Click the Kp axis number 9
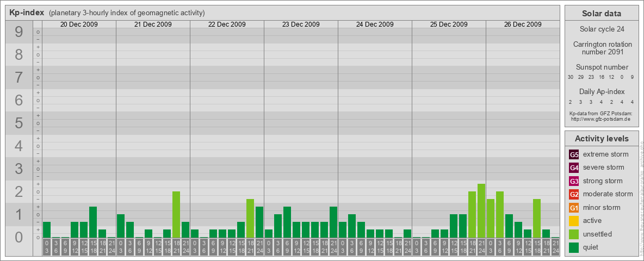The height and width of the screenshot is (261, 644). coord(19,32)
